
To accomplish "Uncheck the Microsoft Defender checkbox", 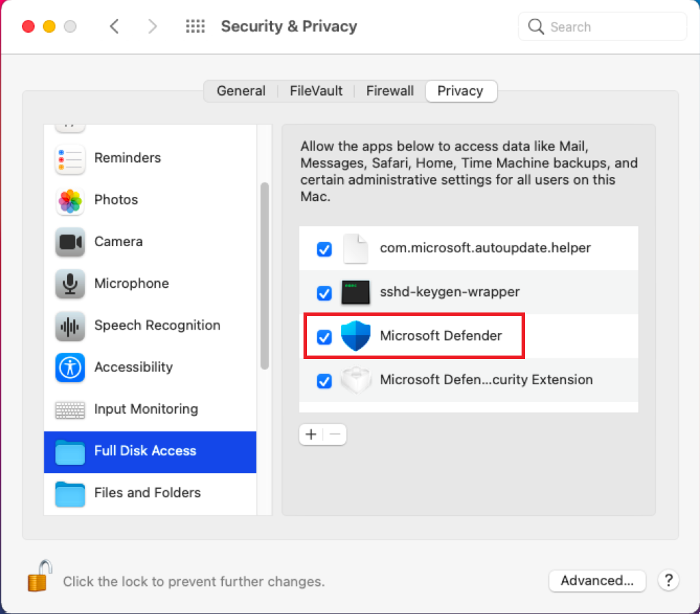I will click(324, 336).
